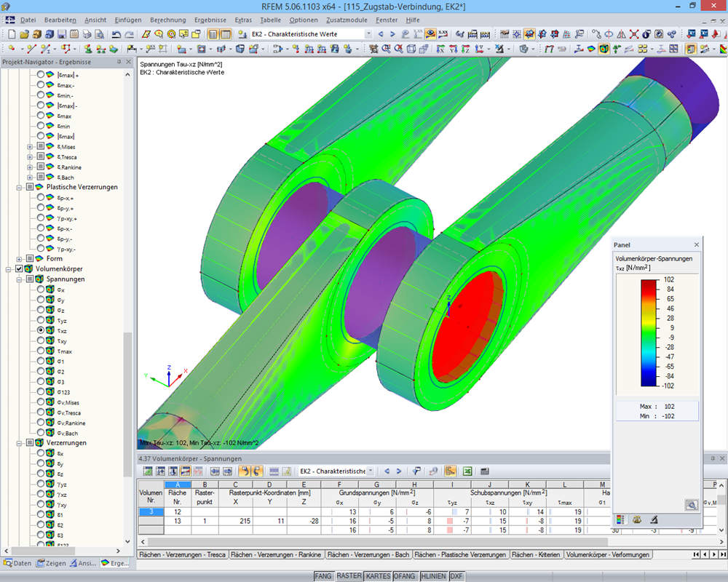728x582 pixels.
Task: Select the τxy stress radio button
Action: click(41, 340)
